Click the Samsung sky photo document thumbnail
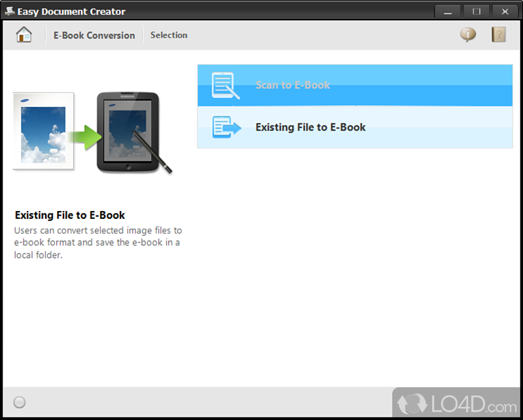Viewport: 523px width, 420px height. click(x=43, y=131)
